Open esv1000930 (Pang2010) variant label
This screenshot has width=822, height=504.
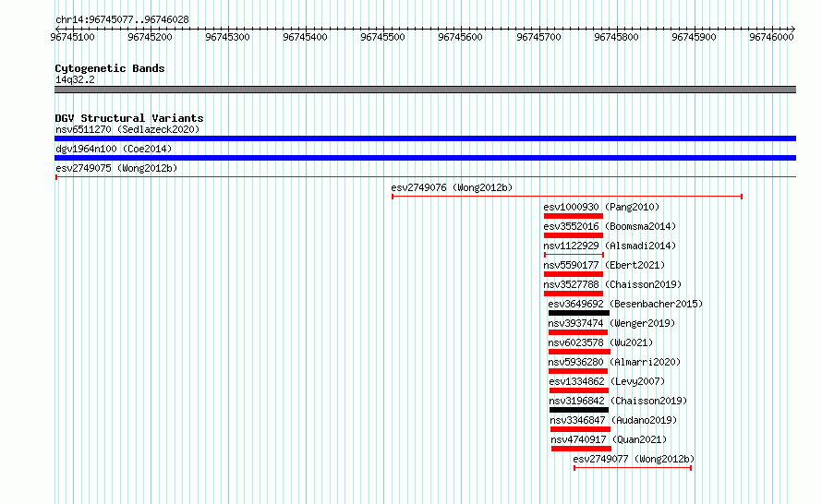601,207
